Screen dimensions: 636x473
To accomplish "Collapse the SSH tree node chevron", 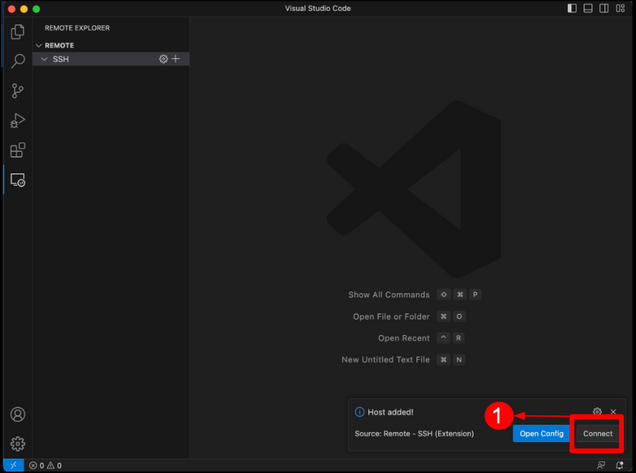I will tap(44, 59).
